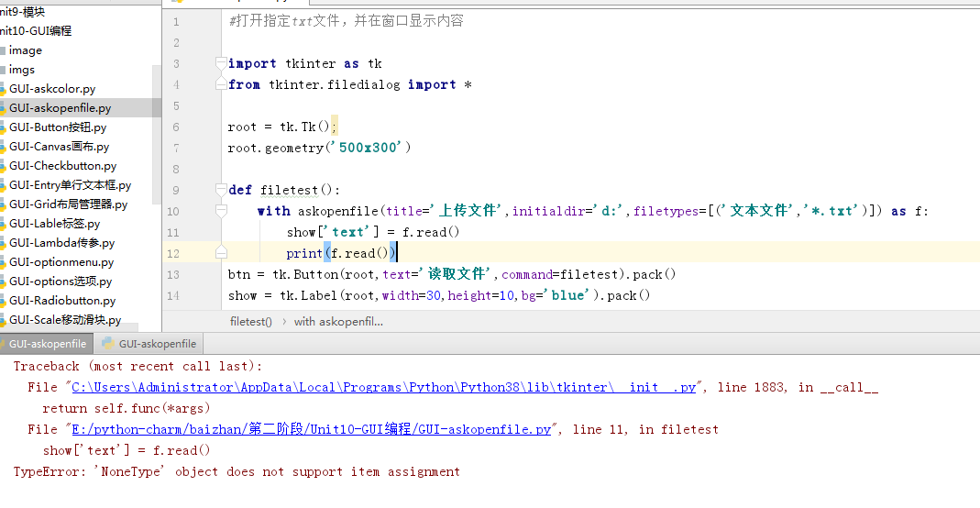Open GUI-options选项.py file
Screen dimensions: 980x508
coord(61,282)
